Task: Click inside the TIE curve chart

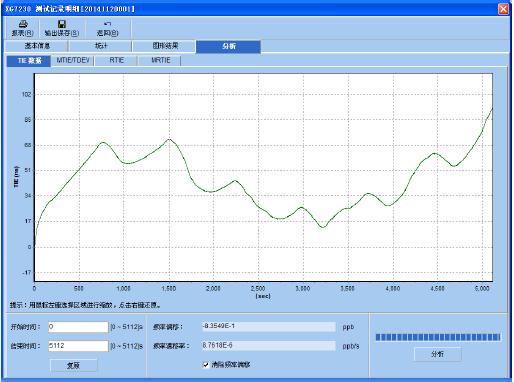Action: (x=263, y=177)
